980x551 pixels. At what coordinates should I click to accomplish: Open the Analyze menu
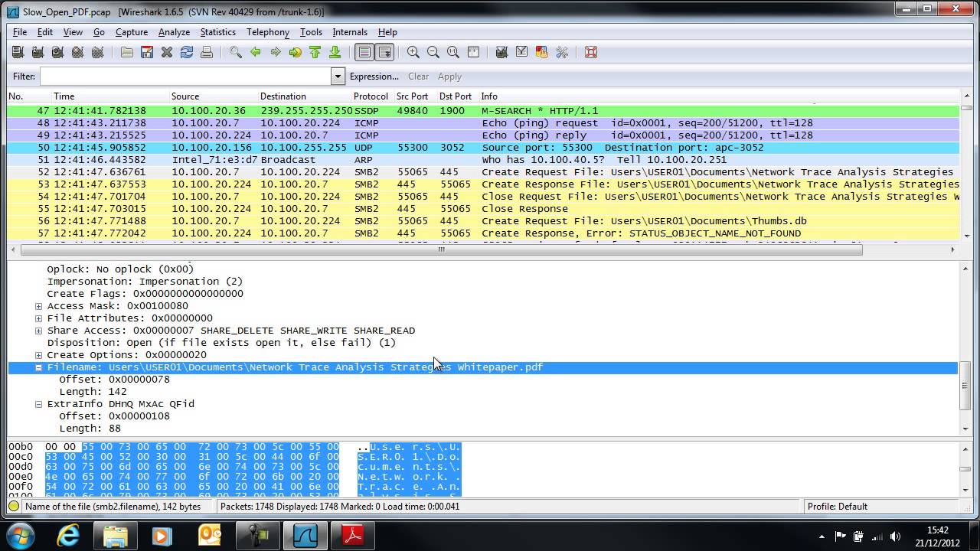[174, 32]
